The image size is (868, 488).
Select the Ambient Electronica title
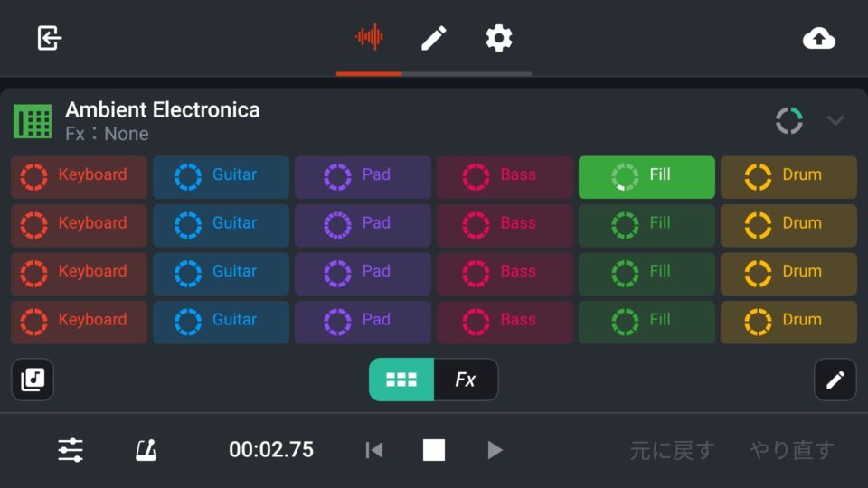coord(162,109)
